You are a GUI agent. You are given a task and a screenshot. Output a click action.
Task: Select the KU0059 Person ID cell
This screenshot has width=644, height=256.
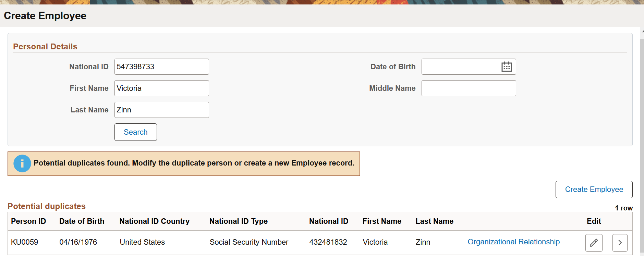tap(24, 242)
